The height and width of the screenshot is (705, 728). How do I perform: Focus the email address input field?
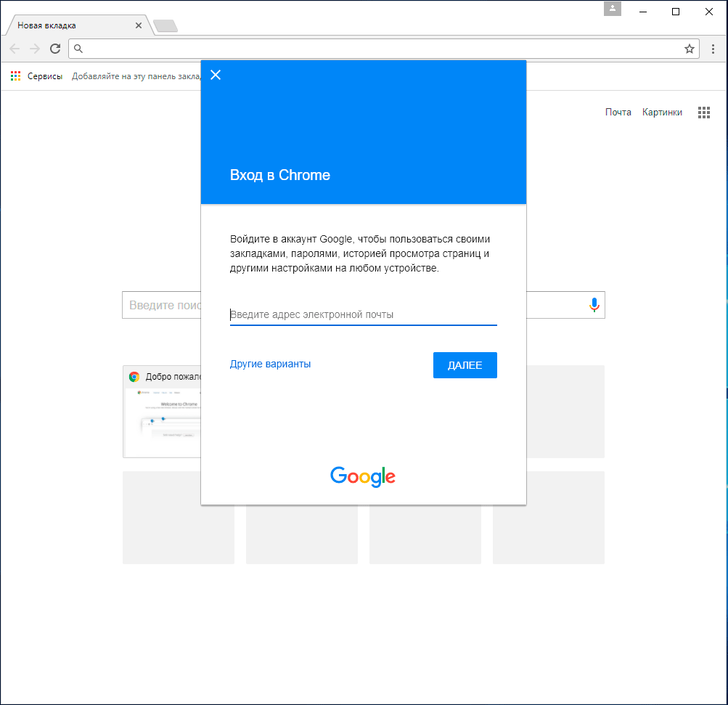(363, 315)
